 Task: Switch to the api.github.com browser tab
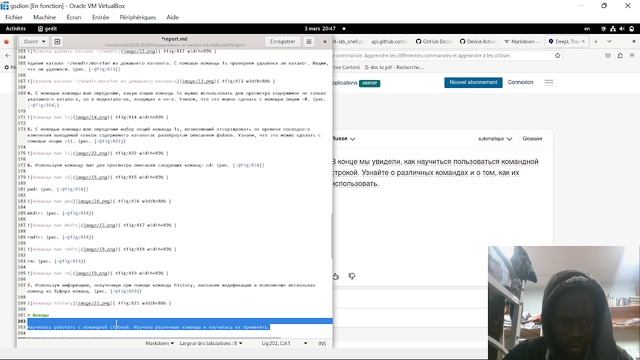388,42
